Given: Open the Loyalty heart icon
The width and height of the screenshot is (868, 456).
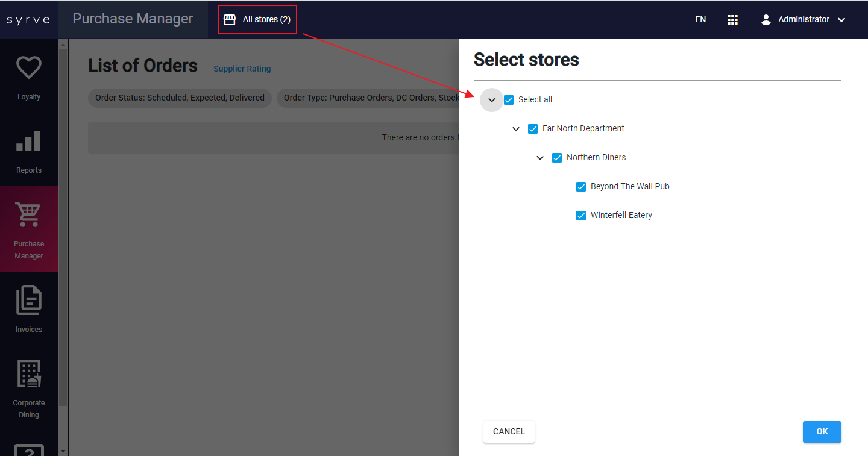Looking at the screenshot, I should pos(28,68).
